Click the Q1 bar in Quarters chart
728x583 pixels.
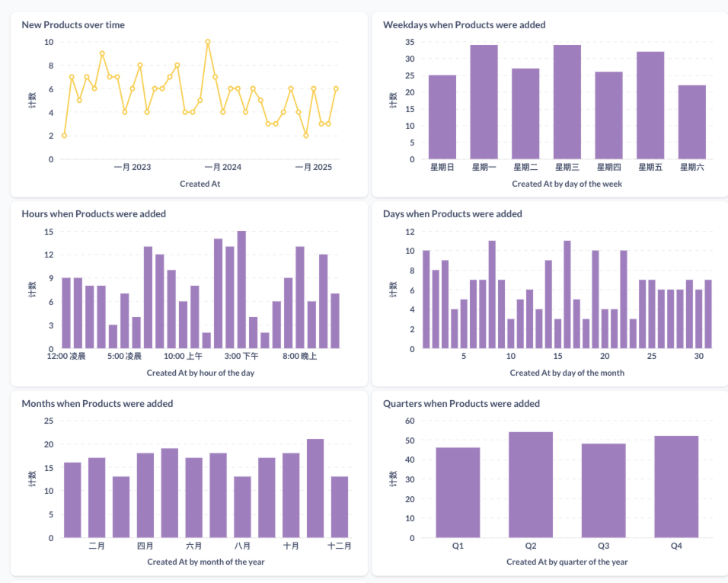pos(458,492)
